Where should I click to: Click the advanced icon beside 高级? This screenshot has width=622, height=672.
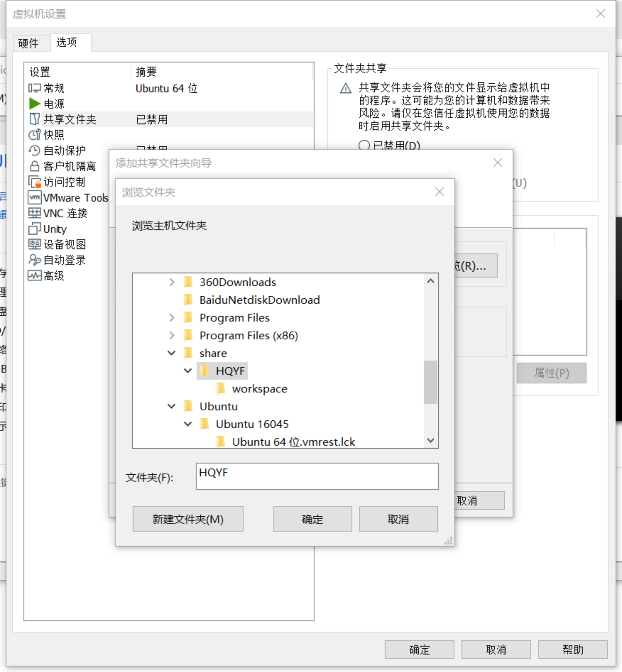click(x=35, y=275)
